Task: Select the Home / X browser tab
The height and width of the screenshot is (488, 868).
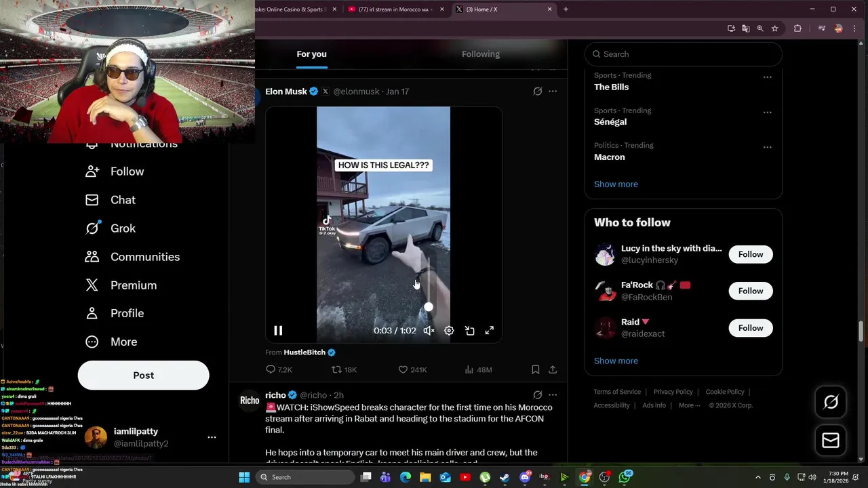Action: point(504,9)
